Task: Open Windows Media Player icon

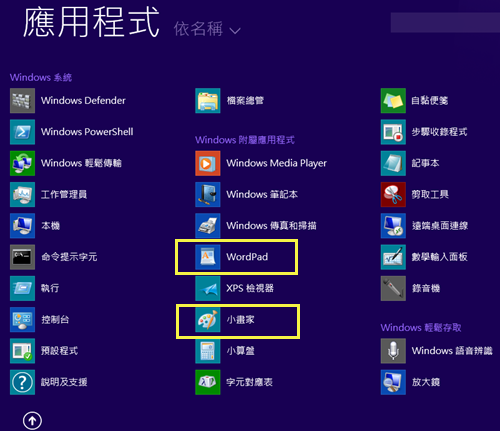Action: (208, 163)
